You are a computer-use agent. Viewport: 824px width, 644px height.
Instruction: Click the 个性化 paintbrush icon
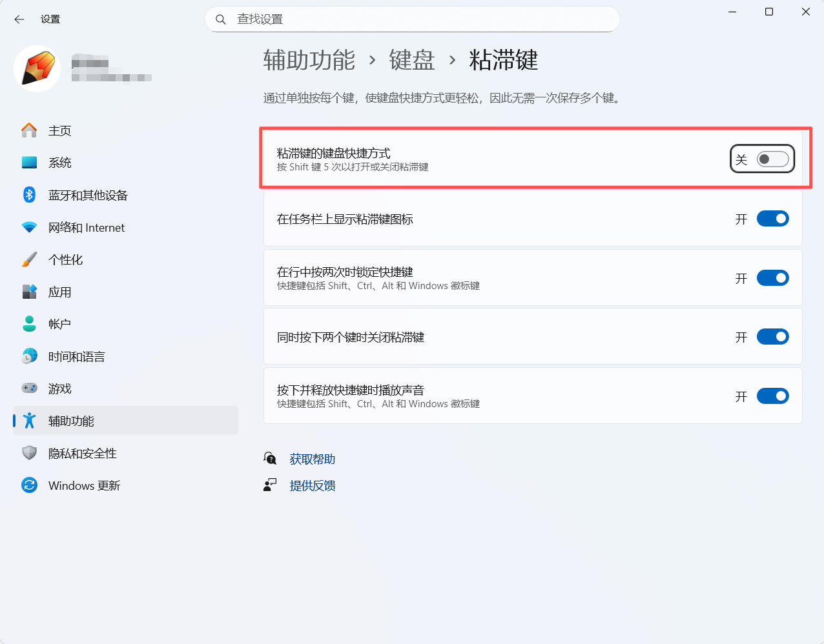tap(29, 259)
